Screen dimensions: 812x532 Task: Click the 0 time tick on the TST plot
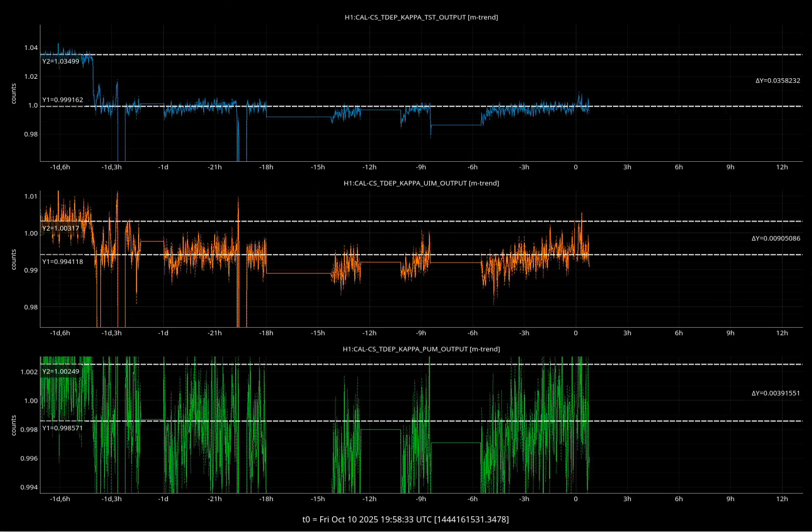[576, 168]
